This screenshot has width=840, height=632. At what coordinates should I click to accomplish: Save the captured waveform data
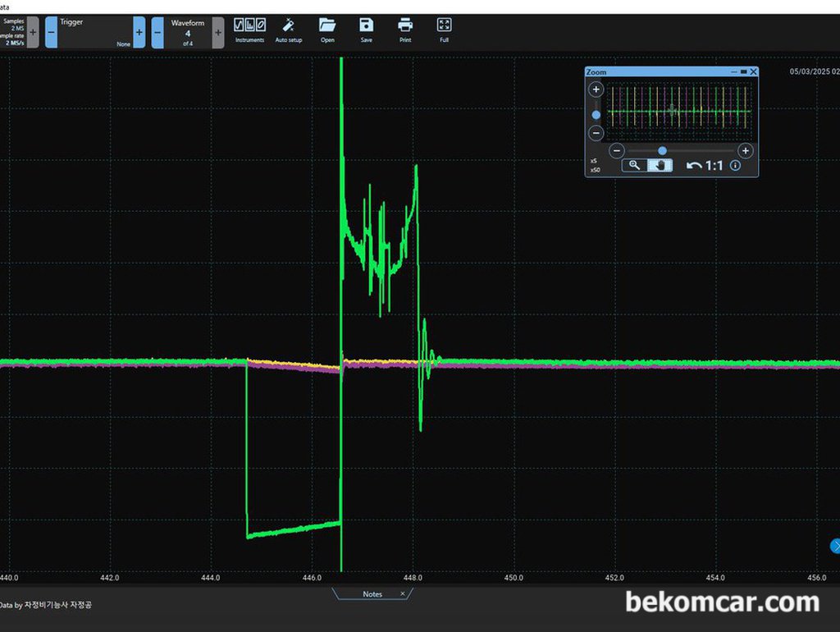367,29
